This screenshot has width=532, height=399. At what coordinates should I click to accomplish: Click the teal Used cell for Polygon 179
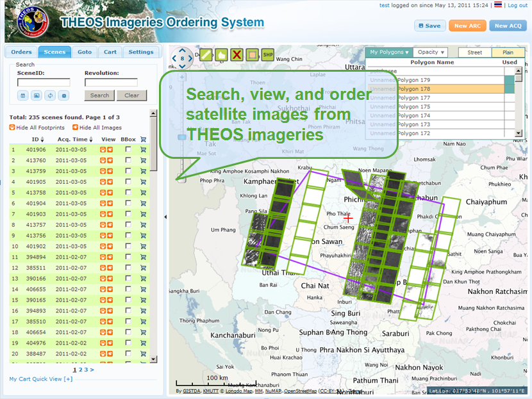point(510,80)
